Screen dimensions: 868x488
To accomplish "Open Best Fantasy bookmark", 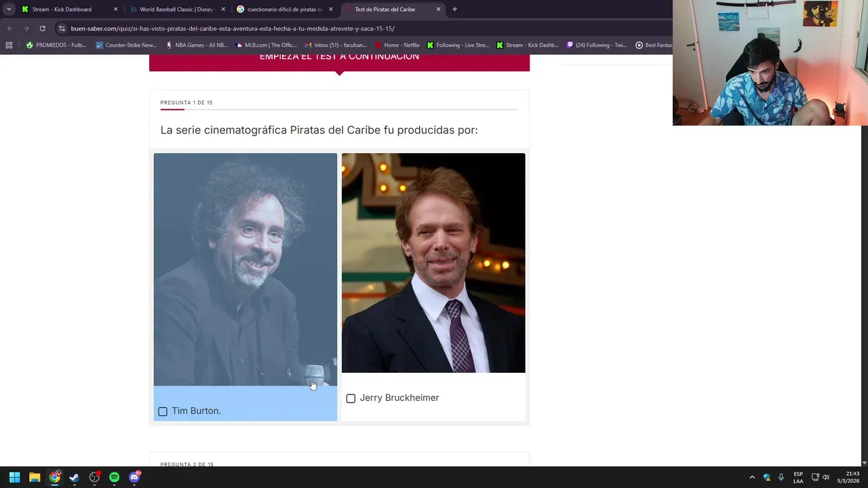I will pos(654,45).
